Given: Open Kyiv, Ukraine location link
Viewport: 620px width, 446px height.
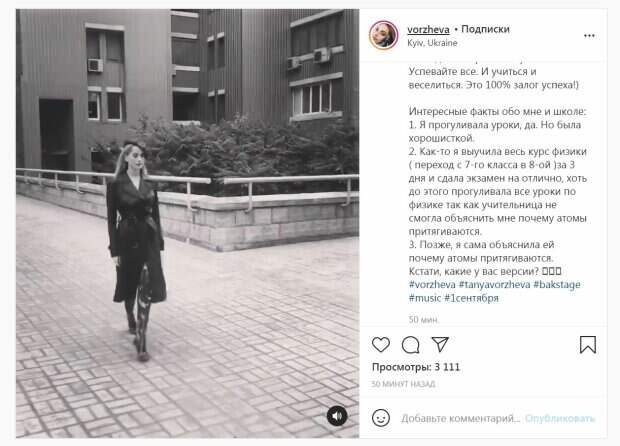Looking at the screenshot, I should point(432,43).
